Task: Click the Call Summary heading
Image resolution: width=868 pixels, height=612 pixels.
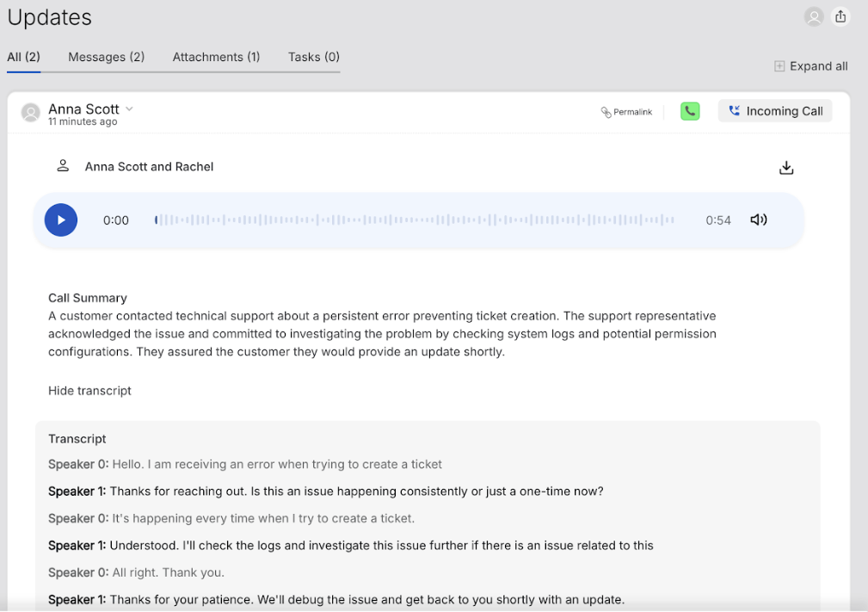Action: [x=88, y=298]
